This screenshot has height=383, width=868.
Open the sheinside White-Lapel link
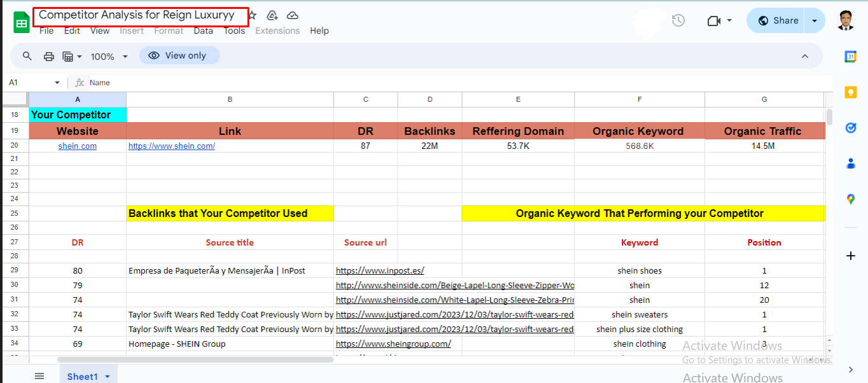(x=455, y=300)
